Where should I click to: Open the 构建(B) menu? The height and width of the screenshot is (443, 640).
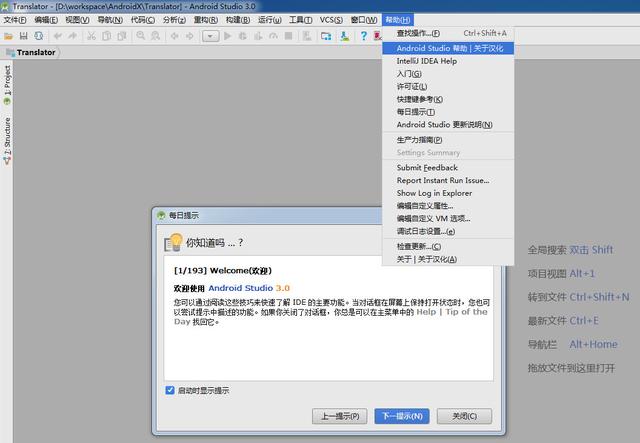(x=238, y=20)
